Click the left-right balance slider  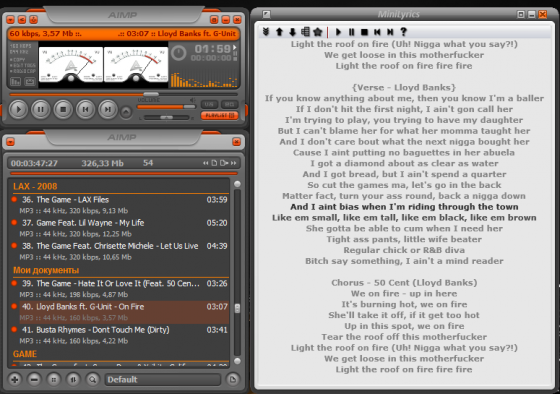tap(166, 117)
